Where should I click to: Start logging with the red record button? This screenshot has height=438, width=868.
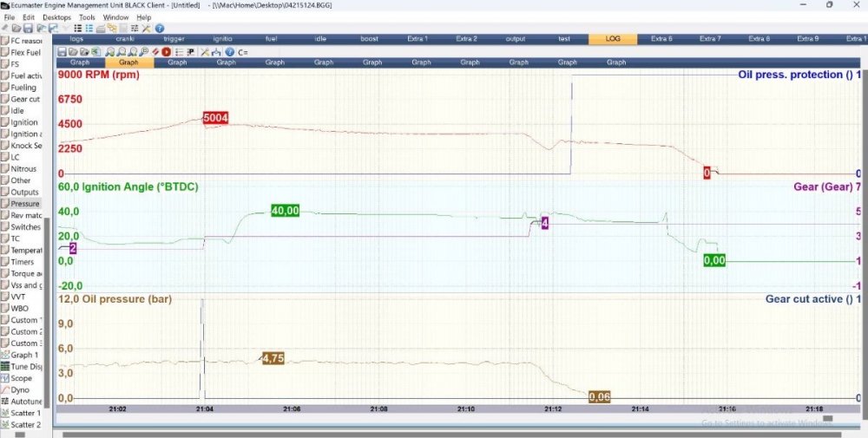pyautogui.click(x=166, y=52)
